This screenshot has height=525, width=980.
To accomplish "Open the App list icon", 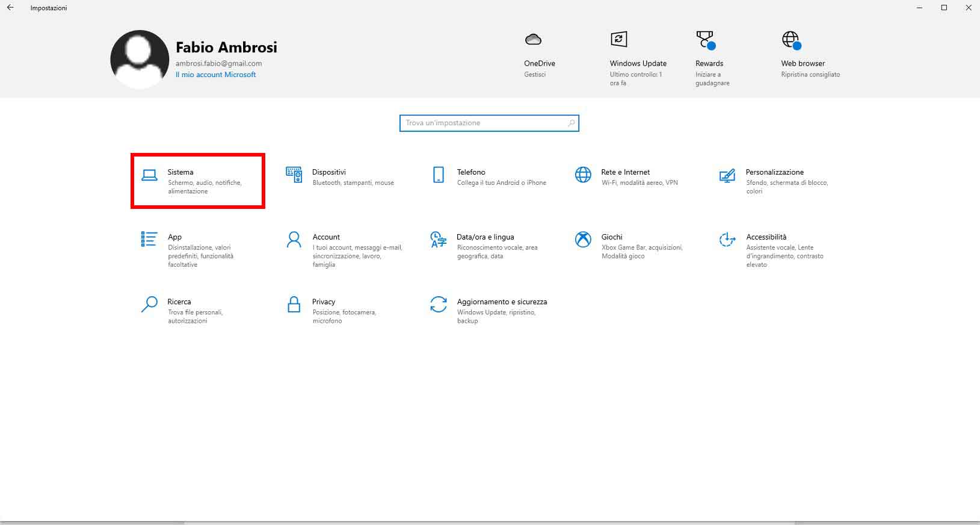I will [149, 240].
